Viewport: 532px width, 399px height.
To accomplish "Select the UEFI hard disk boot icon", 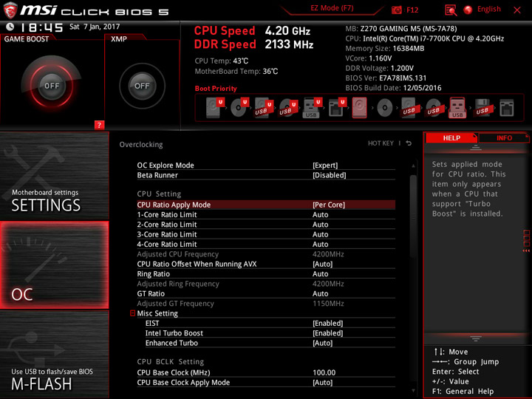I will tap(215, 108).
